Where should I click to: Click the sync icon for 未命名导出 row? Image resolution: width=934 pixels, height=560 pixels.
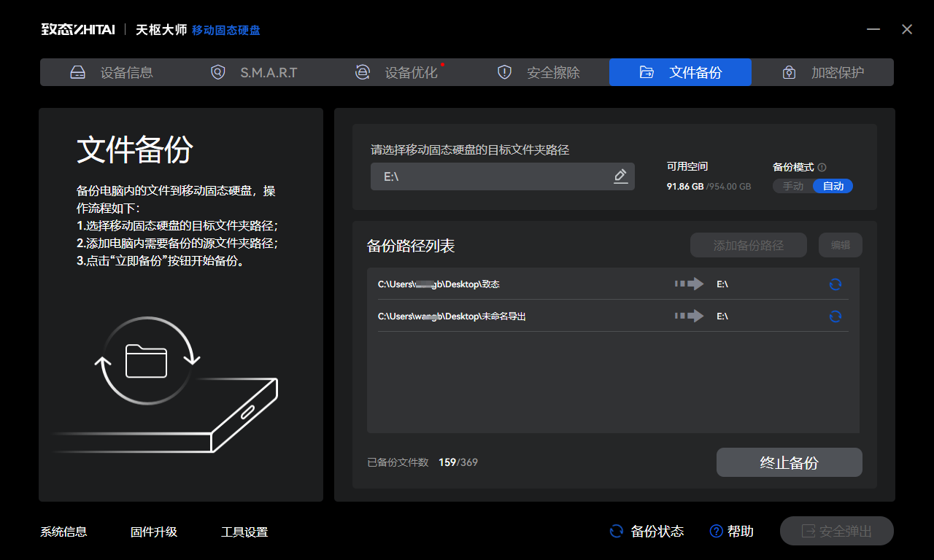[835, 316]
